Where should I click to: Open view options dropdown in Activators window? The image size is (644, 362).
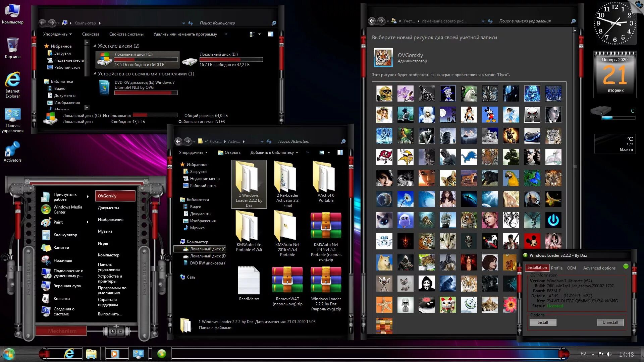pyautogui.click(x=329, y=153)
